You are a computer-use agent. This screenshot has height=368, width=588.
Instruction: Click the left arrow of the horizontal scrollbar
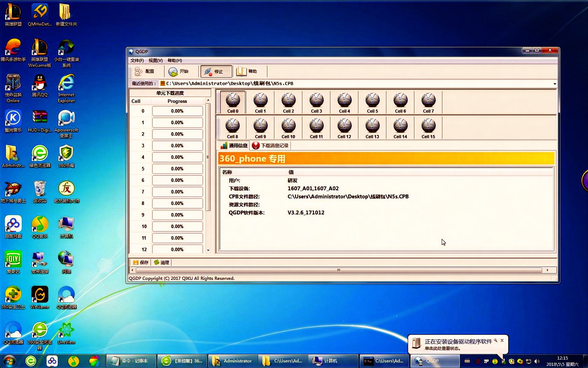132,270
